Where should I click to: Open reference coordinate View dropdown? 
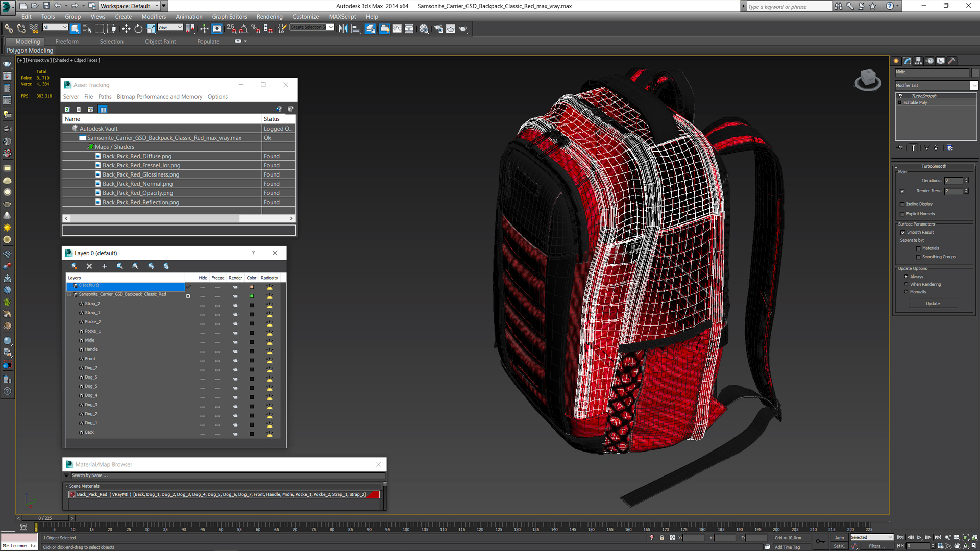tap(170, 28)
